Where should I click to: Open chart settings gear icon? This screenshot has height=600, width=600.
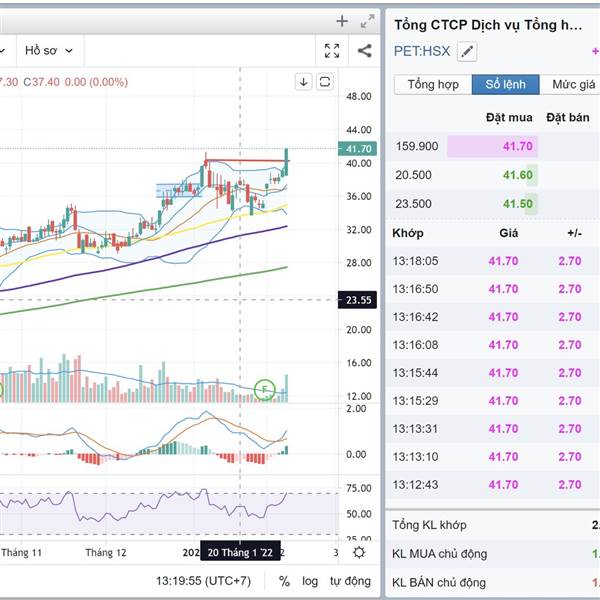(x=359, y=552)
